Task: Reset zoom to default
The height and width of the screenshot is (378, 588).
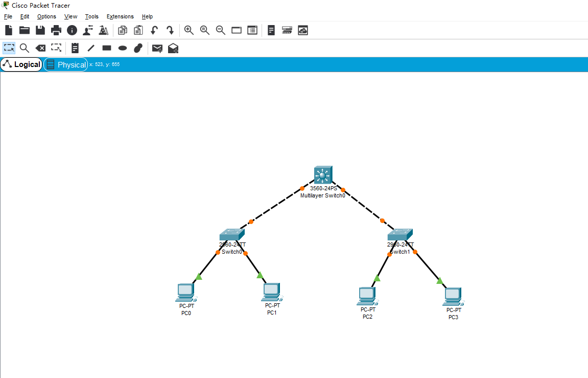Action: [205, 30]
